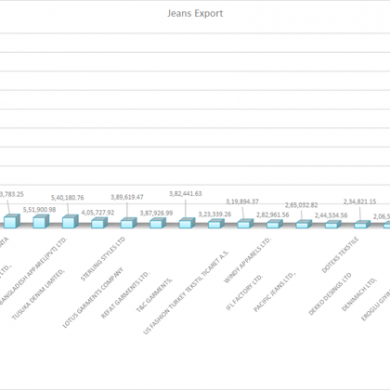Click the 3,89,619.47 data label
390x390 pixels.
pos(127,197)
